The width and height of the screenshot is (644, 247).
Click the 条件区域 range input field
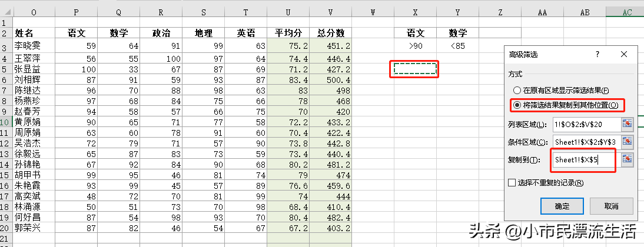[586, 142]
